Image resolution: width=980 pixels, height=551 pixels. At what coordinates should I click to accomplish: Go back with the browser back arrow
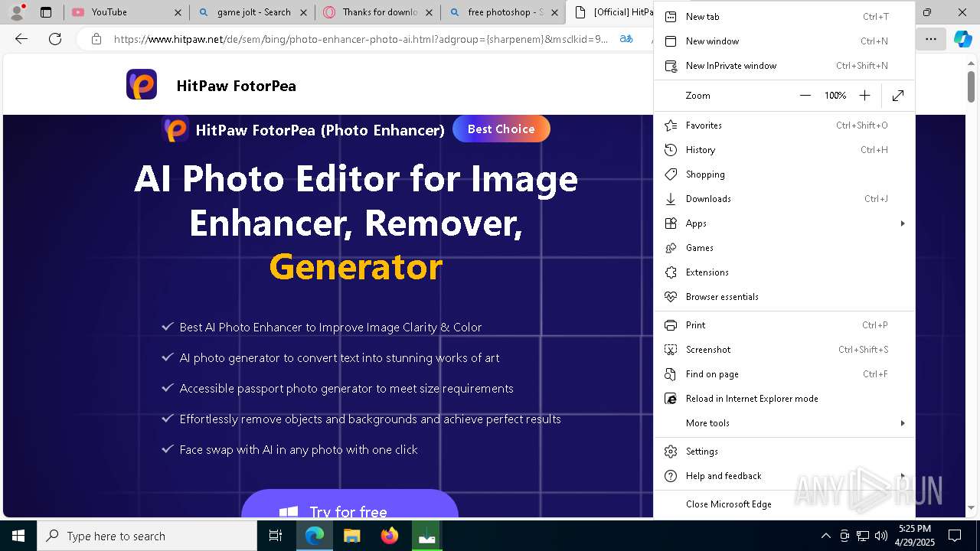pyautogui.click(x=21, y=39)
